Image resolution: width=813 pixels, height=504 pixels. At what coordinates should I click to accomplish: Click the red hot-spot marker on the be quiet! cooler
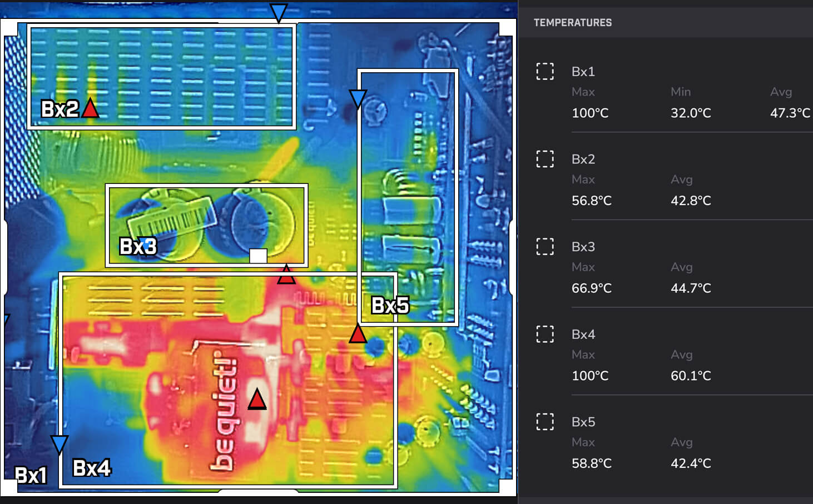pos(257,400)
